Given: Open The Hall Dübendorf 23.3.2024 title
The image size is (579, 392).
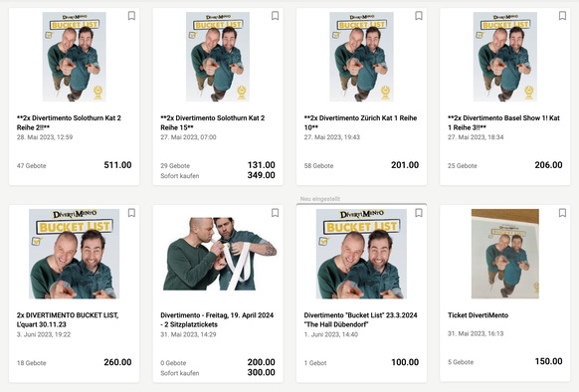Looking at the screenshot, I should [360, 319].
